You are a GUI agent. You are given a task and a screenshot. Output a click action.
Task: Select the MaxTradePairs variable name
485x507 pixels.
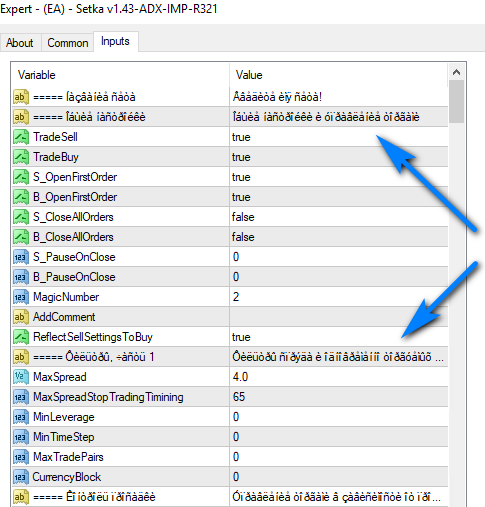(x=68, y=457)
